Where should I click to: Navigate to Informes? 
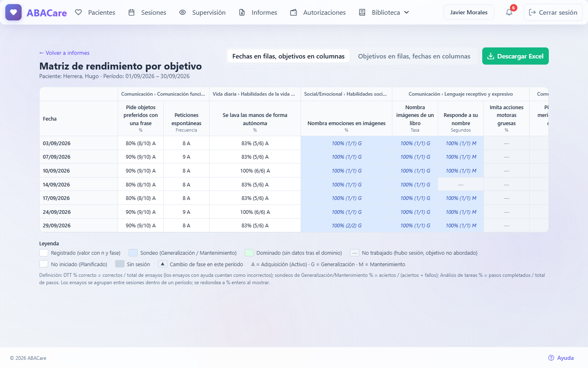pos(258,12)
